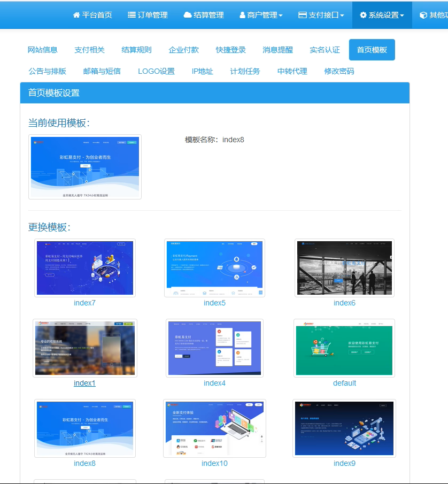Switch to the 网站信息 tab
Image resolution: width=448 pixels, height=484 pixels.
[43, 50]
